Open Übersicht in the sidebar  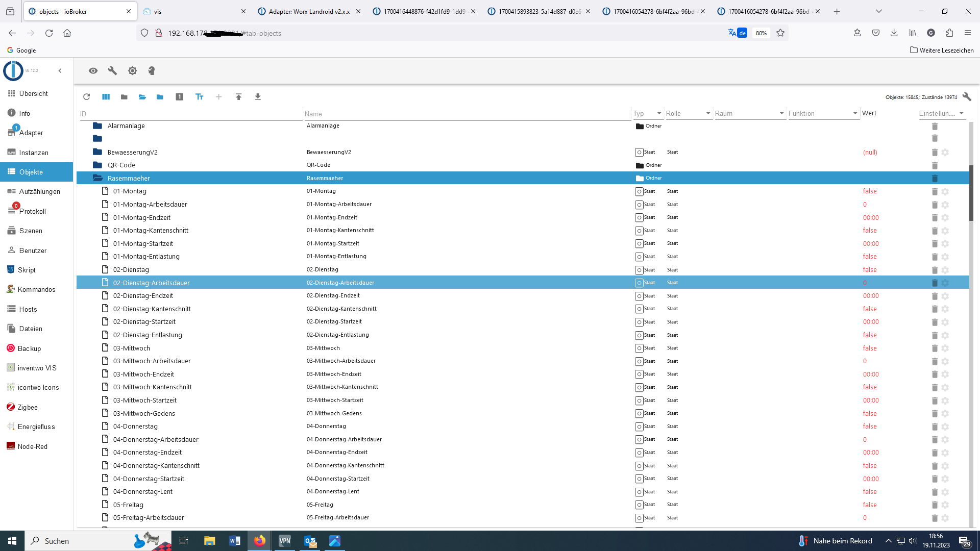click(36, 93)
